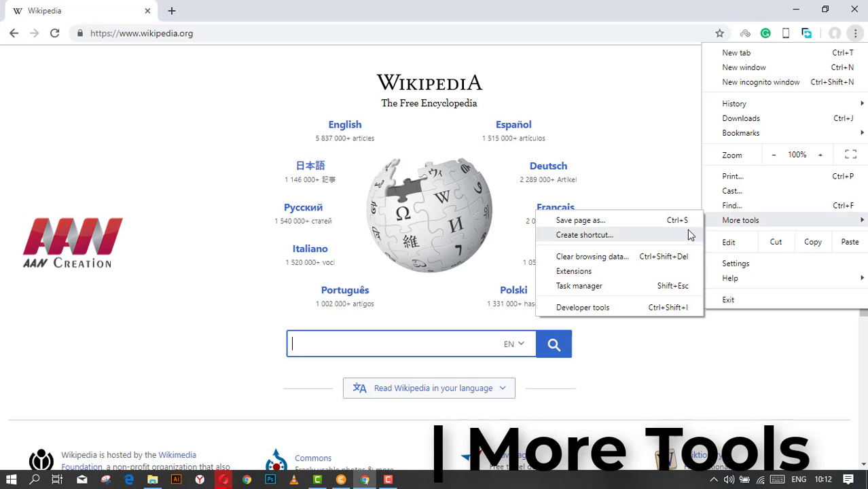
Task: Click the Español language link
Action: click(513, 125)
